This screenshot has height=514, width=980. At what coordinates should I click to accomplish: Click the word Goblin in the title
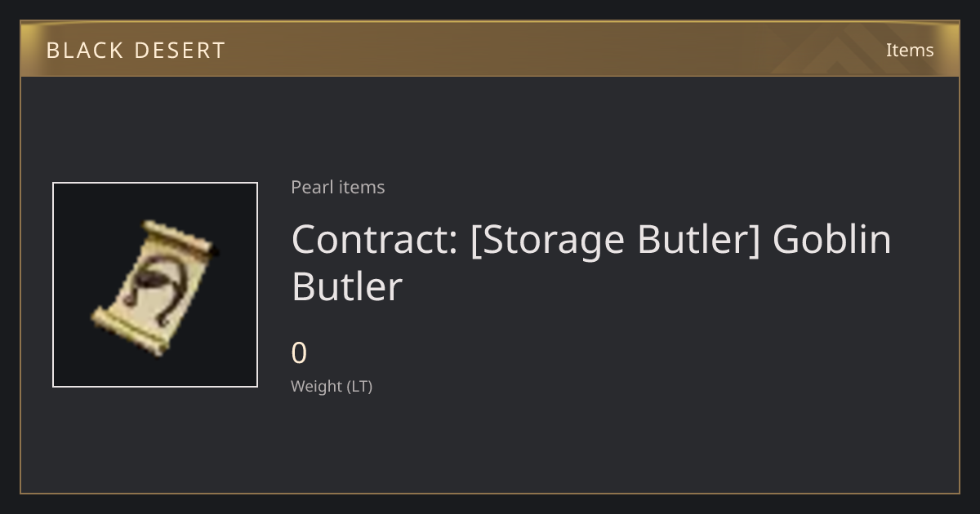pyautogui.click(x=831, y=240)
